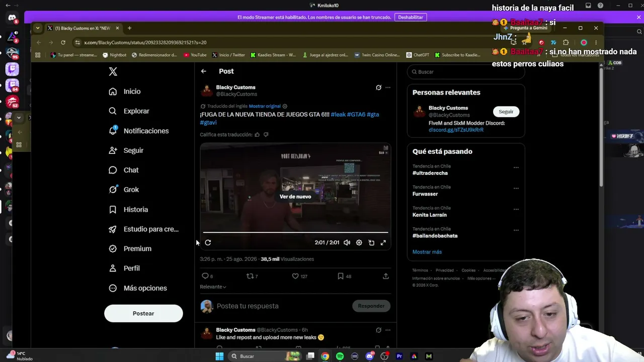Bookmark the post with 48 bookmarks
Image resolution: width=644 pixels, height=362 pixels.
(x=341, y=276)
